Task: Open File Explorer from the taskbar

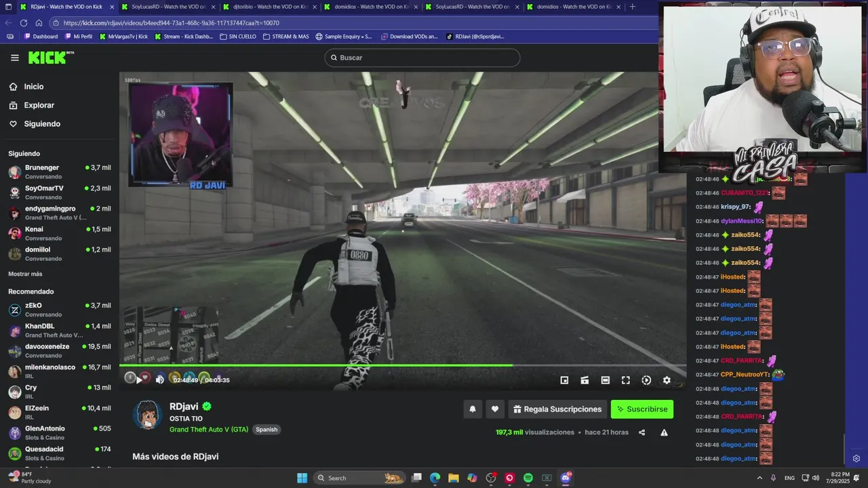Action: pyautogui.click(x=454, y=478)
